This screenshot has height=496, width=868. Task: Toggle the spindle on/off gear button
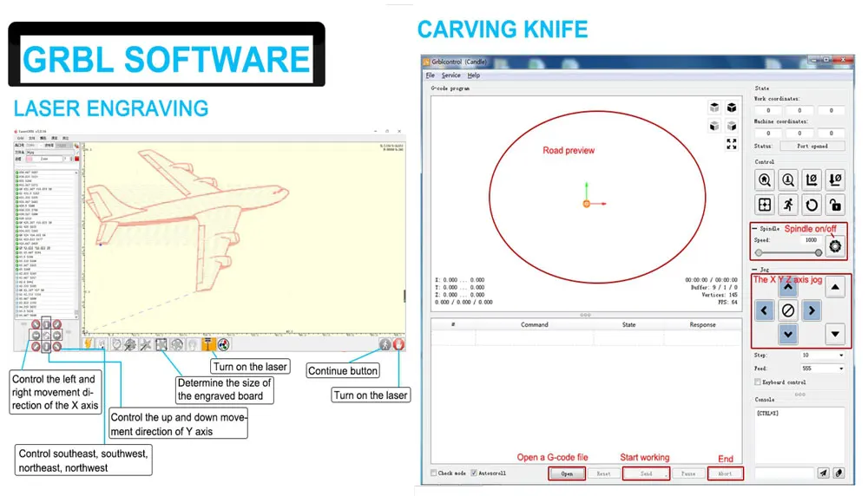click(x=835, y=246)
